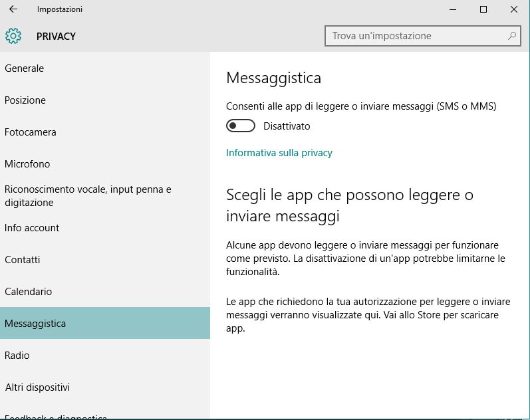Minimize the Impostazioni window
Image resolution: width=530 pixels, height=420 pixels.
click(x=453, y=9)
